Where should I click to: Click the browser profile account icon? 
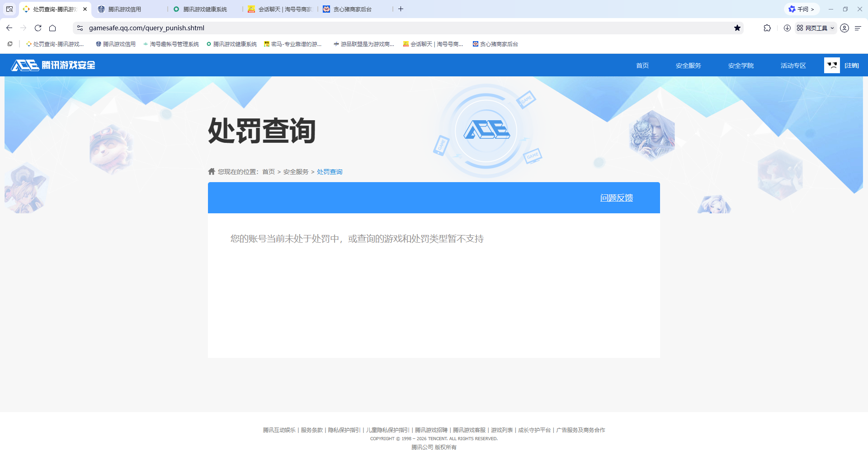tap(844, 28)
